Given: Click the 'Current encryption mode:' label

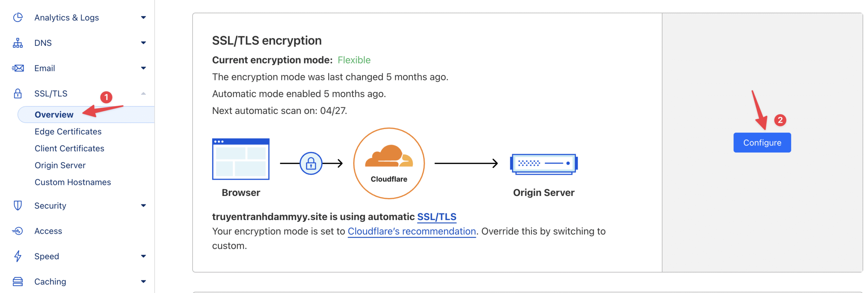Looking at the screenshot, I should point(272,60).
